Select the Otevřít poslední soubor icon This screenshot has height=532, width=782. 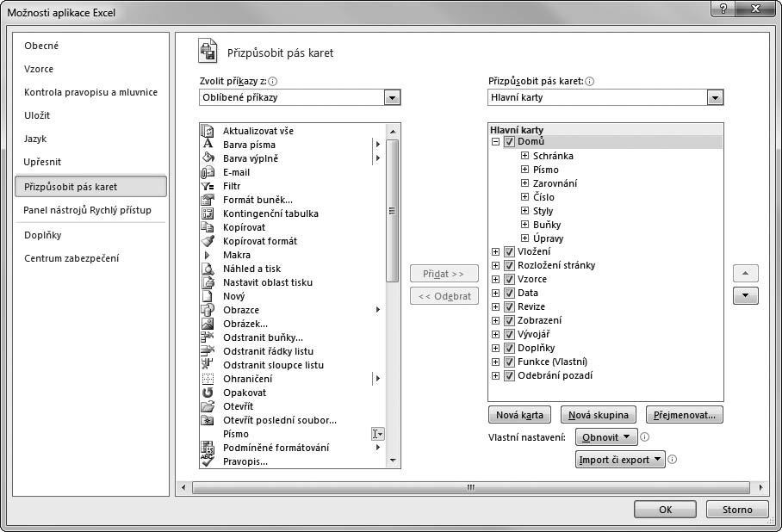(208, 420)
